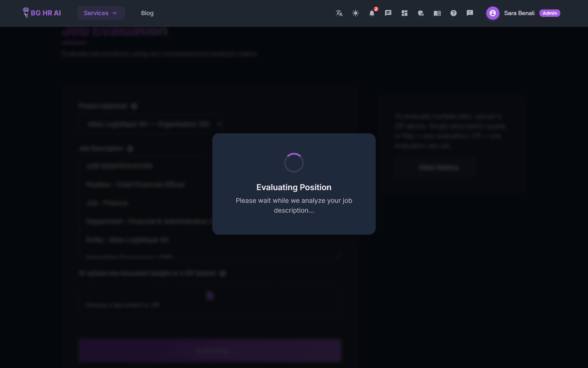Open the dashboard grid icon

click(405, 13)
